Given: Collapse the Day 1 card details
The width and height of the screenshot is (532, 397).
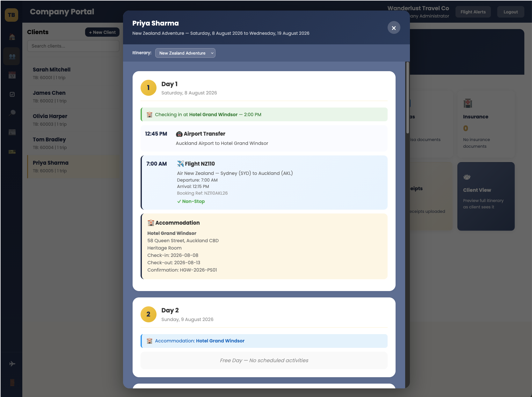Looking at the screenshot, I should 170,84.
